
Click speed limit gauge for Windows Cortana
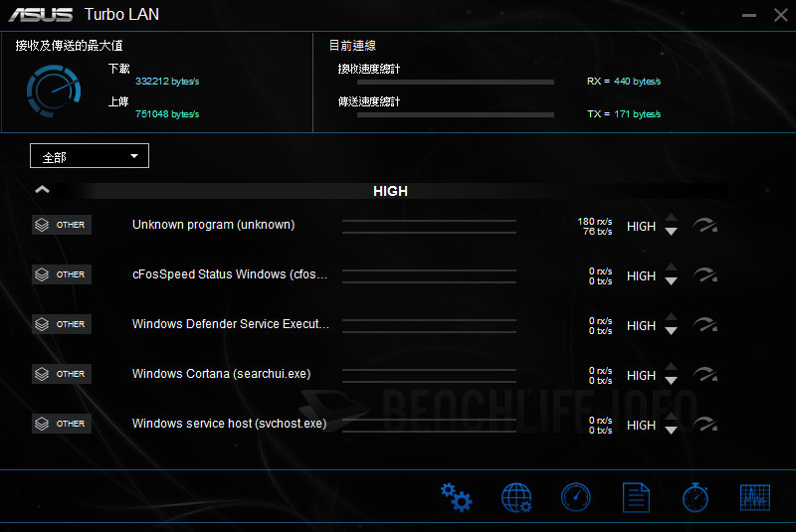[705, 374]
